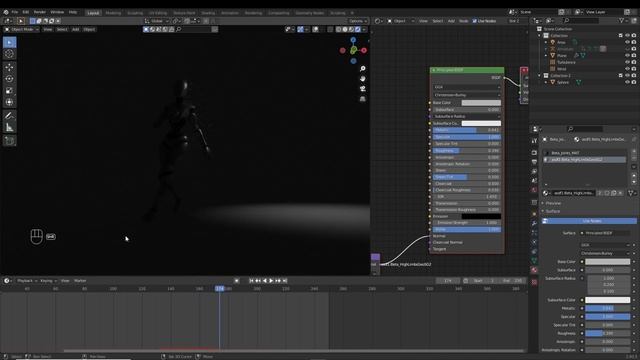Click Use Nodes button in properties
640x360 pixels.
pos(589,221)
